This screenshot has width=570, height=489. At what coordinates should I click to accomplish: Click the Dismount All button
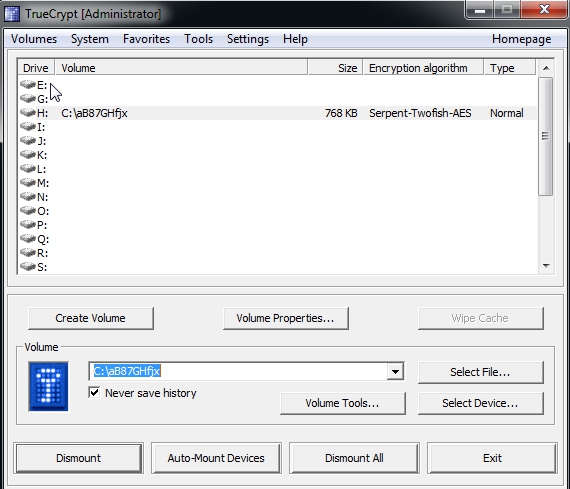[354, 458]
